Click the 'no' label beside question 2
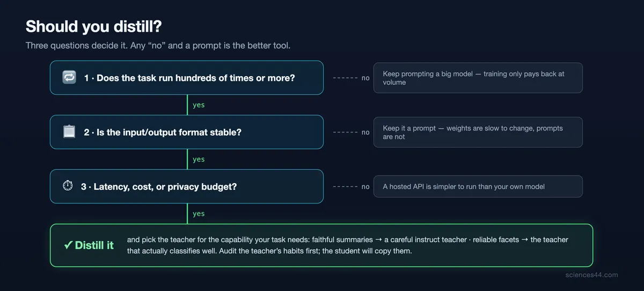Image resolution: width=644 pixels, height=291 pixels. pyautogui.click(x=365, y=132)
